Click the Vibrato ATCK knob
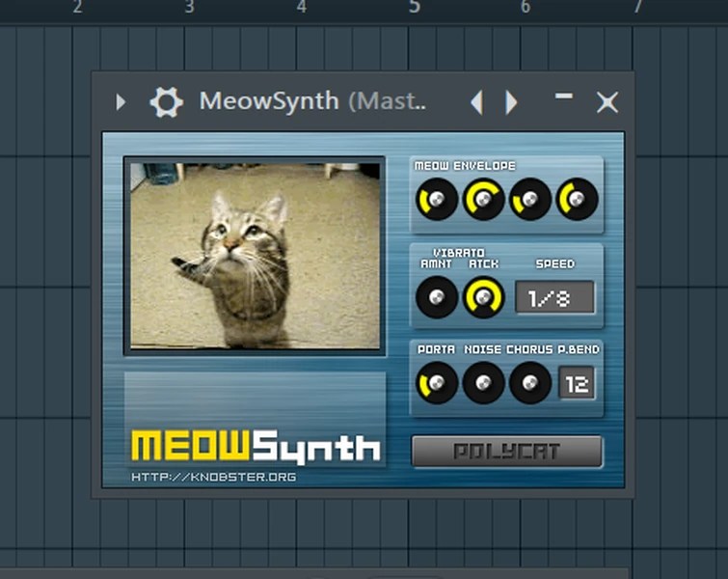Viewport: 728px width, 579px height. [483, 297]
